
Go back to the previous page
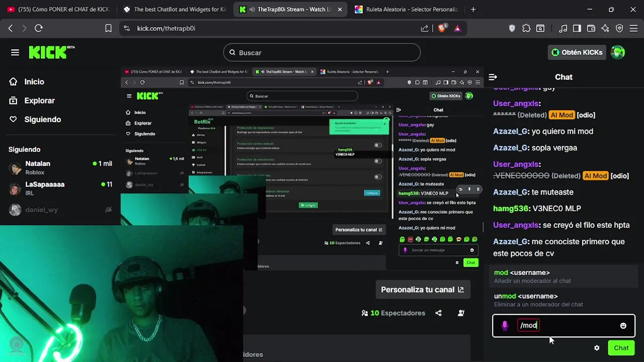[11, 29]
